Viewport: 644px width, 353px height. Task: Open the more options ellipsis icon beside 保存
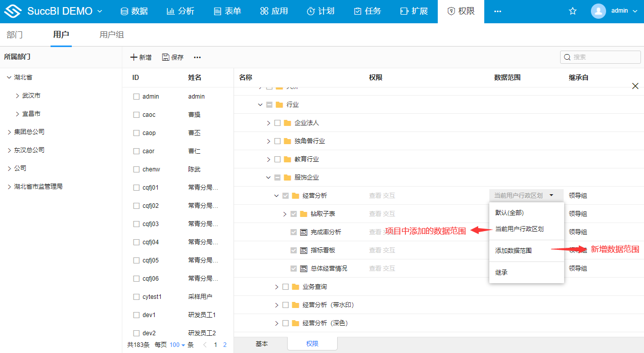tap(197, 57)
